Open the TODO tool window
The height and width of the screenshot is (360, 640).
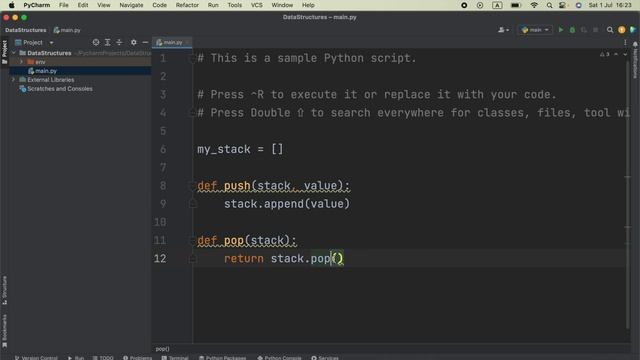(x=103, y=358)
